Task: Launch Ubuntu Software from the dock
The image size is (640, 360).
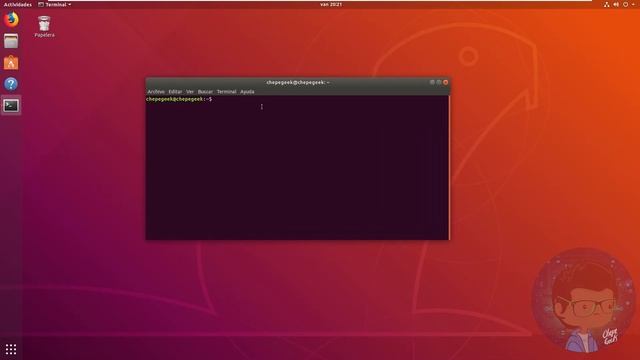Action: point(11,62)
